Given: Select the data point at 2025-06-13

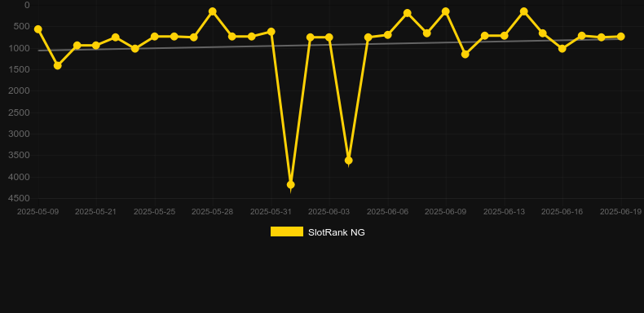Looking at the screenshot, I should point(505,36).
